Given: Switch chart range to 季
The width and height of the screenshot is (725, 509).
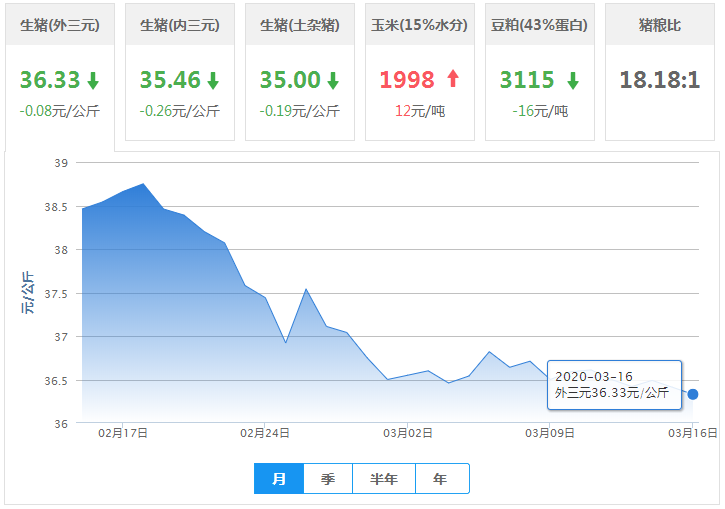Looking at the screenshot, I should tap(328, 479).
